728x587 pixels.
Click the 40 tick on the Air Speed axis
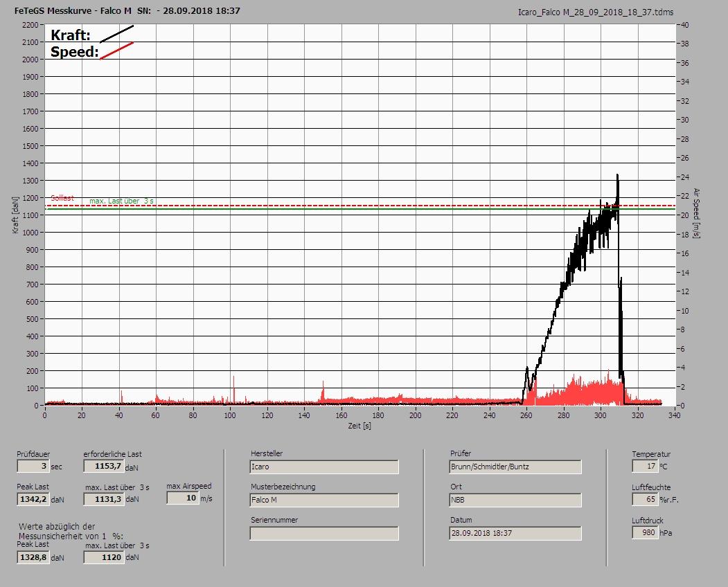point(685,25)
